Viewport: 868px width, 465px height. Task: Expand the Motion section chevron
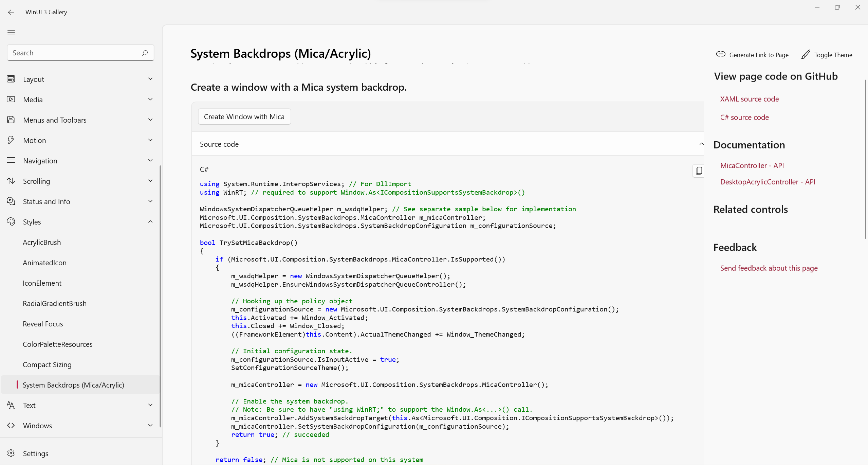[x=150, y=140]
